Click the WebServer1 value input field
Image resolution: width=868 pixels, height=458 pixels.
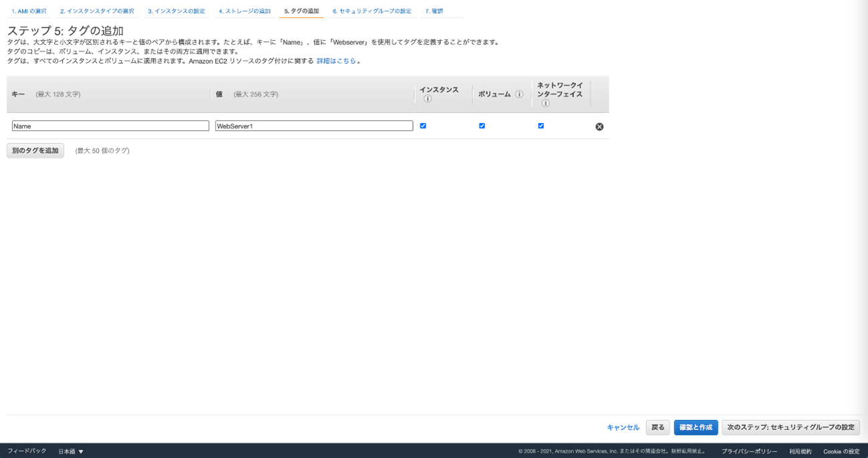click(x=314, y=126)
